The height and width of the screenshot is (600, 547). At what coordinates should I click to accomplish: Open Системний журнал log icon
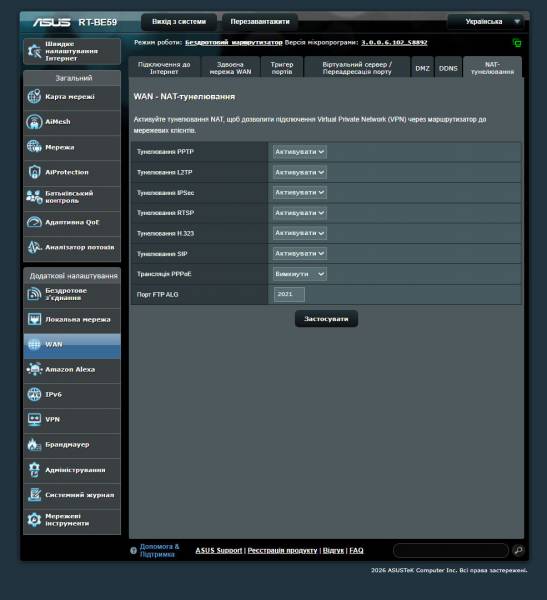(34, 495)
